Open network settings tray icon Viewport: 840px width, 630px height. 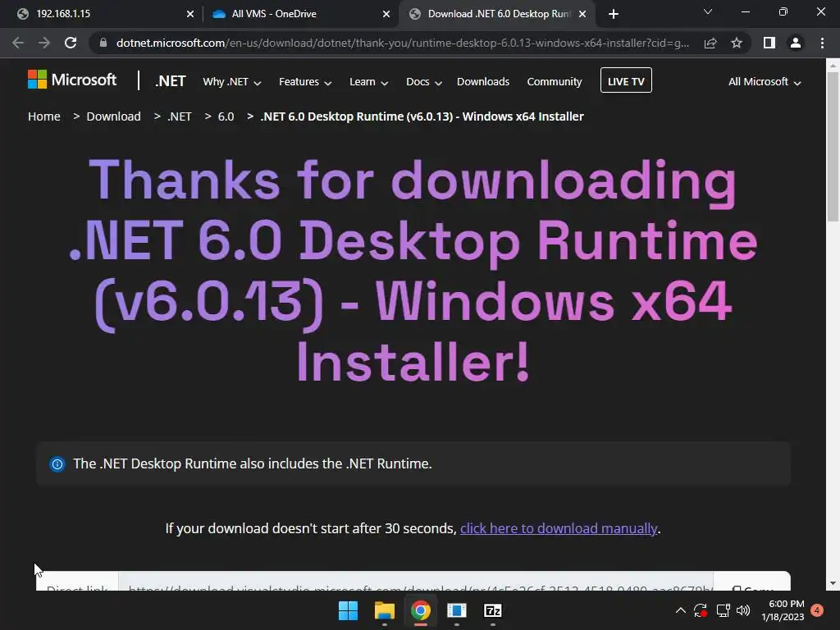[723, 610]
